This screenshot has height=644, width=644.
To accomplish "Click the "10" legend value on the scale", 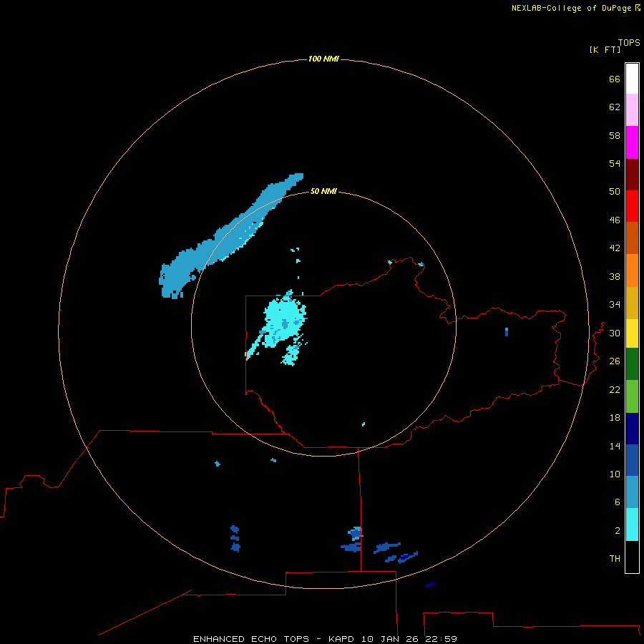I will (615, 474).
